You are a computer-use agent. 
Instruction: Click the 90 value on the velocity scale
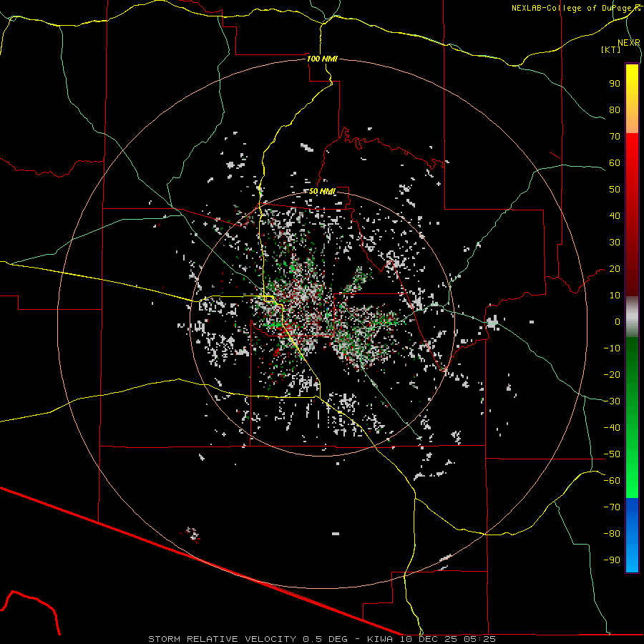[615, 84]
